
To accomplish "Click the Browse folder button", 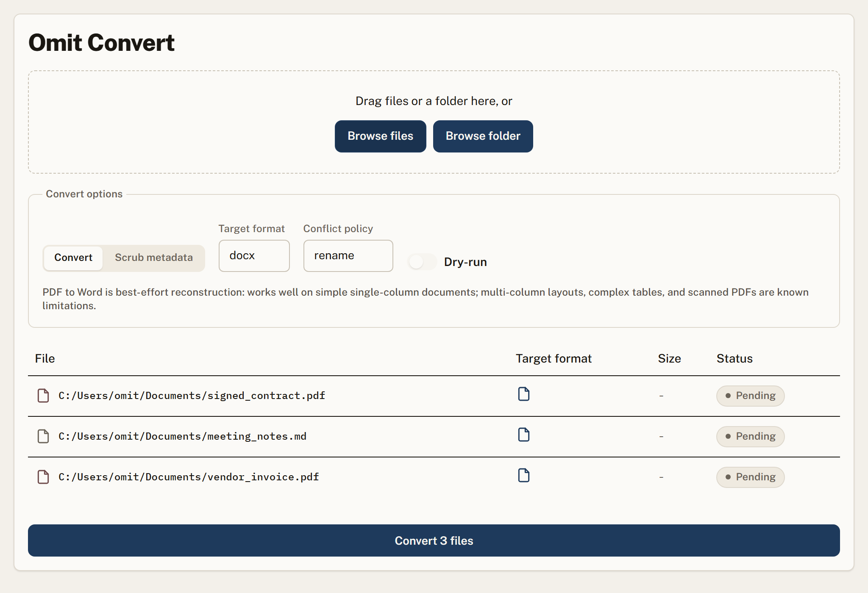I will [x=483, y=136].
